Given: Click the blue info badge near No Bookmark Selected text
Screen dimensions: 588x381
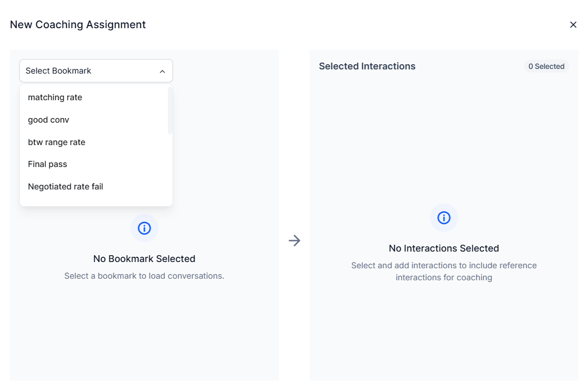Looking at the screenshot, I should (144, 228).
